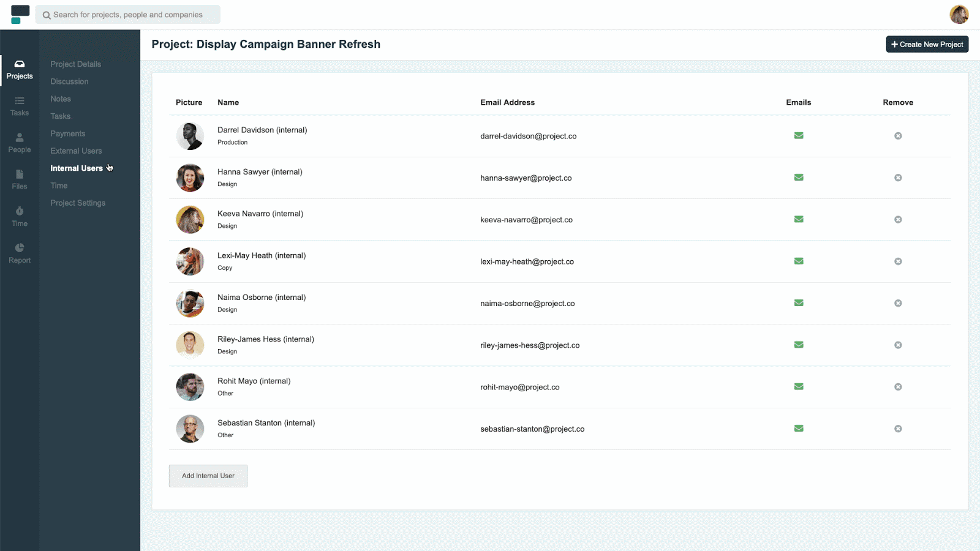Click Keeva Navarro (internal) name
This screenshot has height=551, width=980.
(260, 214)
